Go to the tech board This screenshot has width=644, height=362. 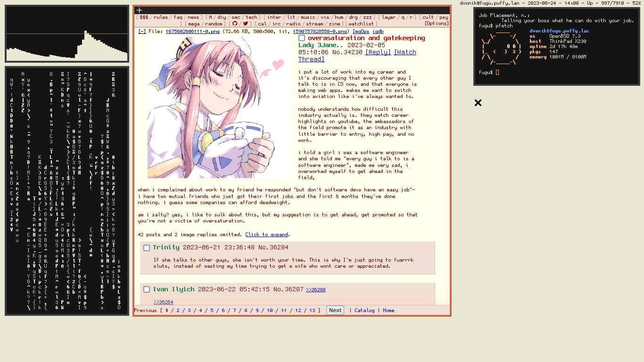tap(252, 17)
